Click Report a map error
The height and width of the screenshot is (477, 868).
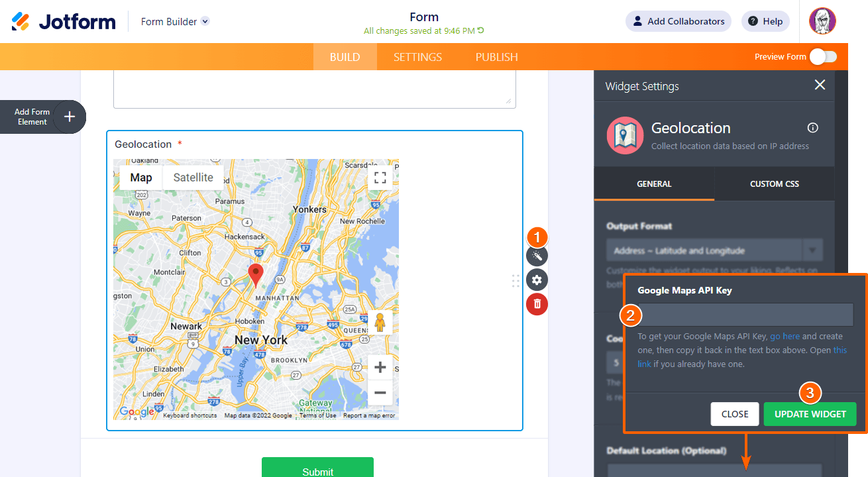click(369, 416)
